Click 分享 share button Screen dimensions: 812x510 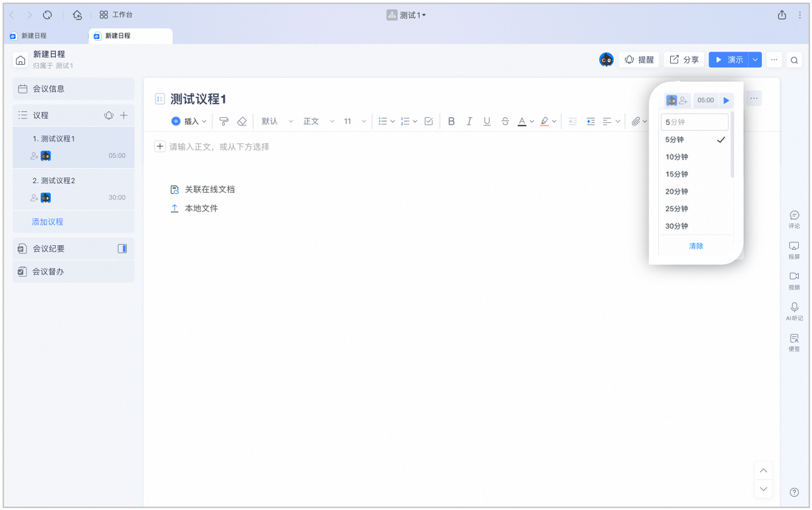[684, 60]
